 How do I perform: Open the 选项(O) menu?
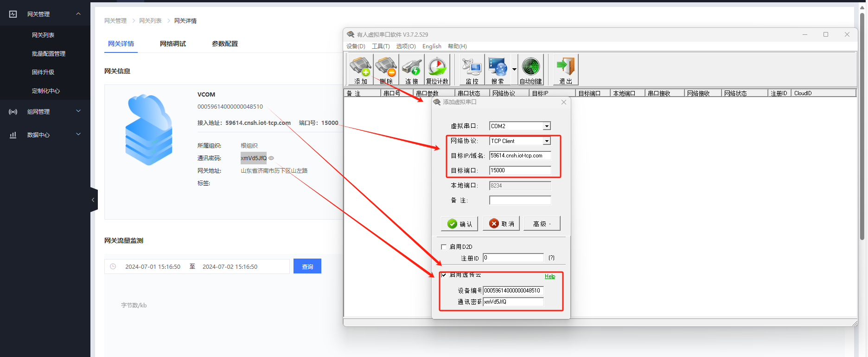[406, 46]
